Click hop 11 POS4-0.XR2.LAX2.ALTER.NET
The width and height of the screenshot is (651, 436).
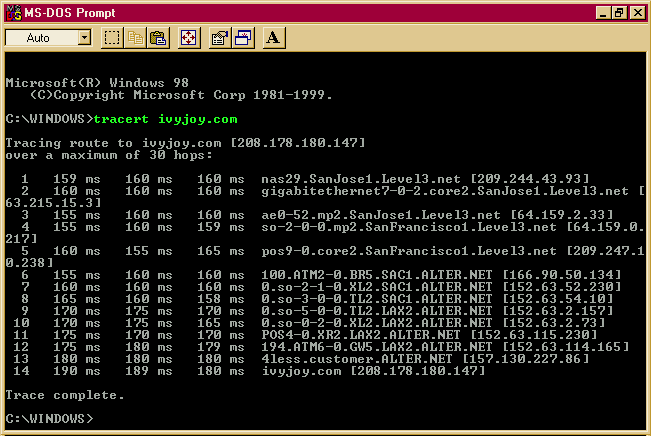361,335
